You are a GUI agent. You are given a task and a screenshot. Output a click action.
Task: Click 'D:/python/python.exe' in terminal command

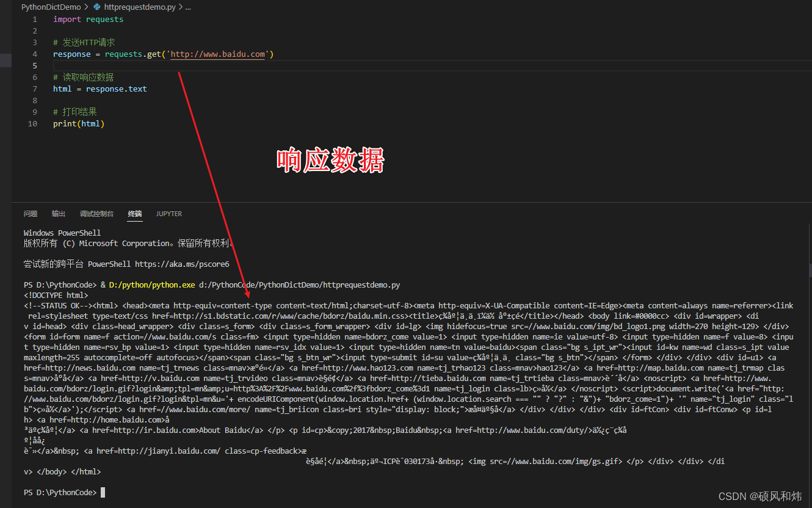(152, 285)
